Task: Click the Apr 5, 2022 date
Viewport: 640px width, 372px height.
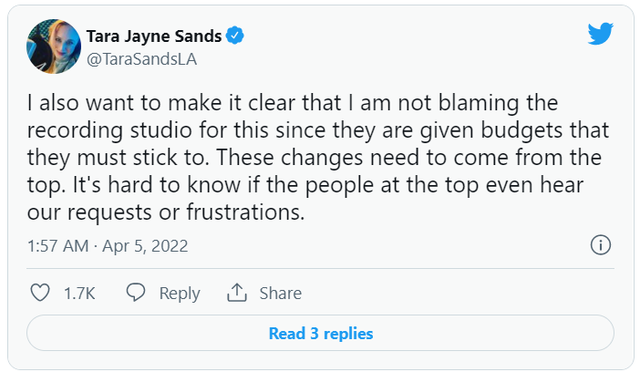Action: (x=145, y=246)
